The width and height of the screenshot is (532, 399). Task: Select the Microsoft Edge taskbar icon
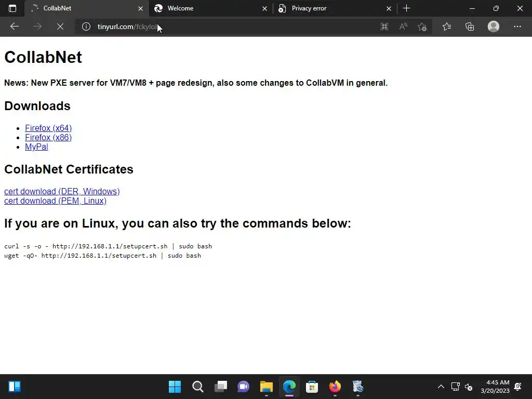pyautogui.click(x=289, y=387)
